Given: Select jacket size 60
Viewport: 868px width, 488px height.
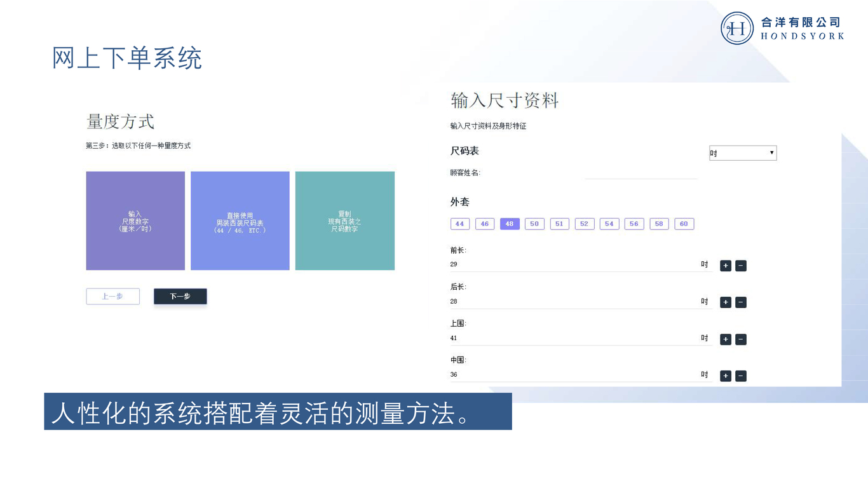Looking at the screenshot, I should click(x=684, y=224).
